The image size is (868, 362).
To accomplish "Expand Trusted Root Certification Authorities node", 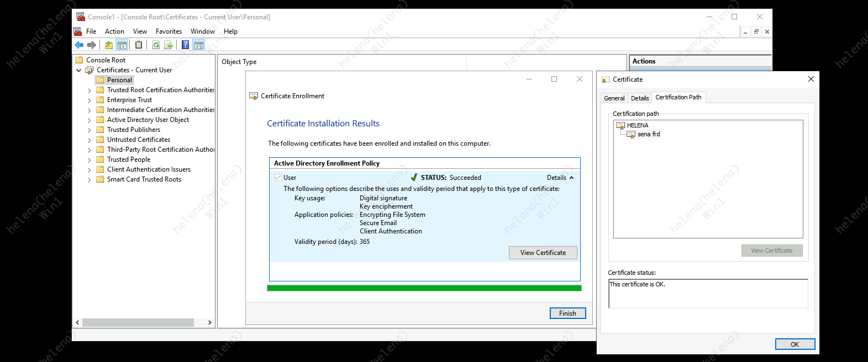I will click(x=90, y=91).
